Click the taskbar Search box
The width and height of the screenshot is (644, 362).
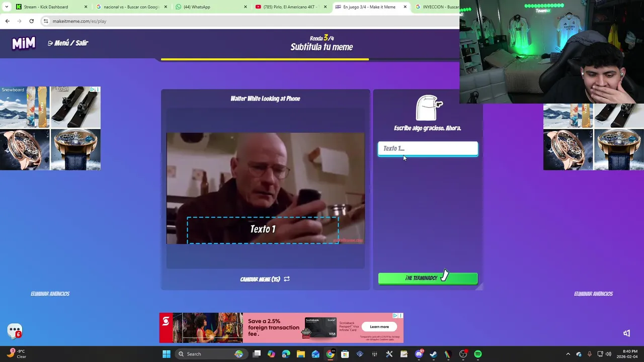pyautogui.click(x=211, y=354)
